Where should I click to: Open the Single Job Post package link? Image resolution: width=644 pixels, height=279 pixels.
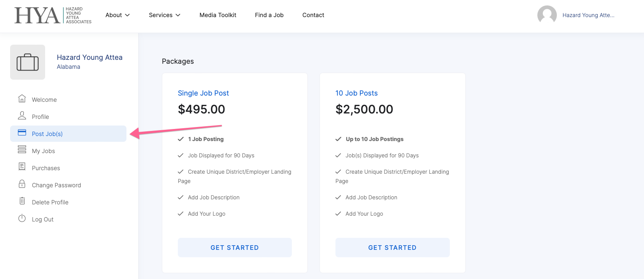[x=203, y=93]
